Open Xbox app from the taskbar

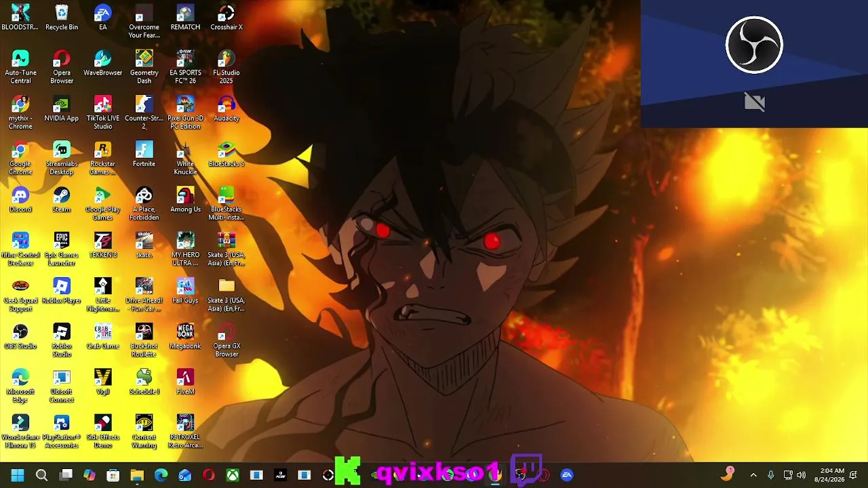233,475
